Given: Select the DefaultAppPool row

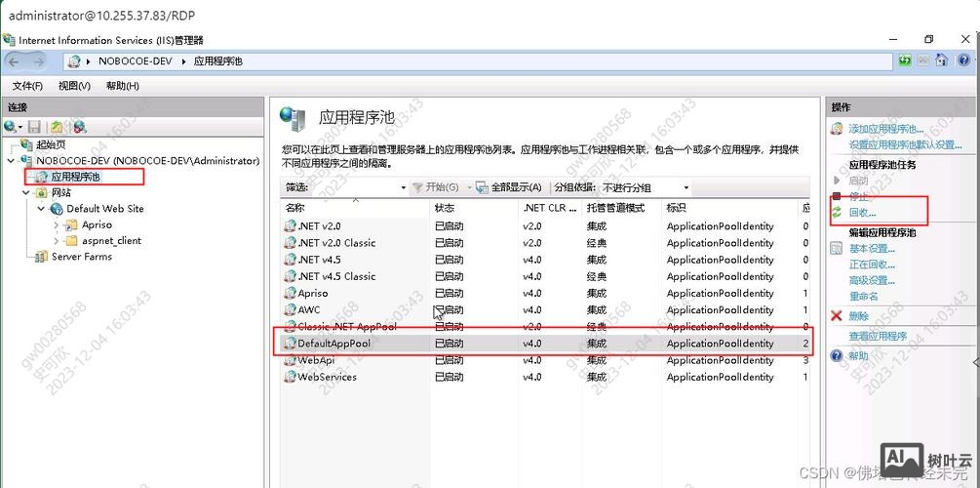Looking at the screenshot, I should point(544,344).
